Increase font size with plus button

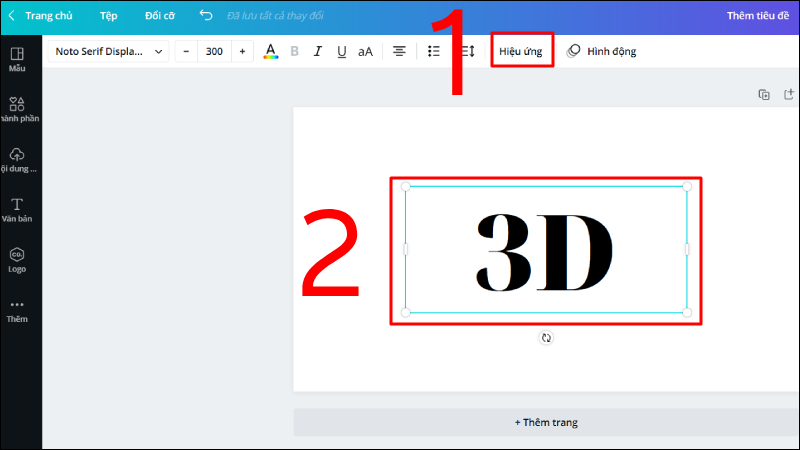coord(242,51)
